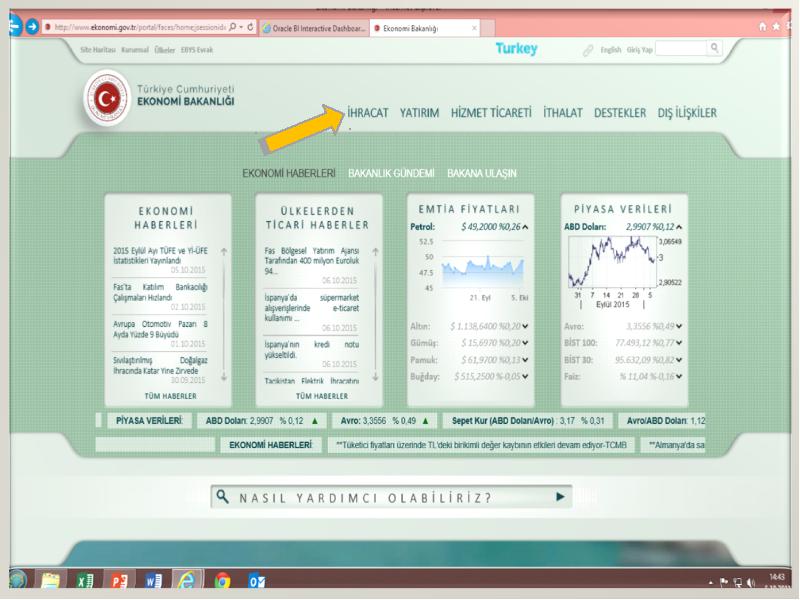800x600 pixels.
Task: Click the Giriş Yap login link
Action: click(640, 50)
